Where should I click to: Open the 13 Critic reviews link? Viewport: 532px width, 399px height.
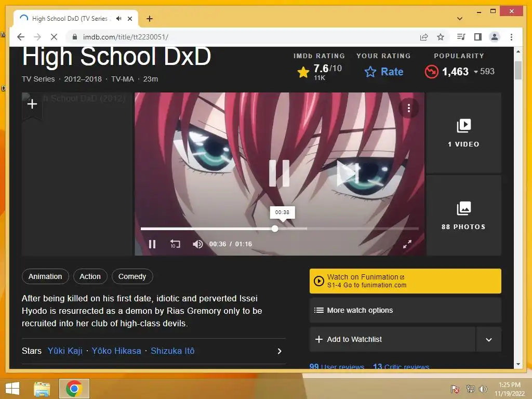coord(401,366)
